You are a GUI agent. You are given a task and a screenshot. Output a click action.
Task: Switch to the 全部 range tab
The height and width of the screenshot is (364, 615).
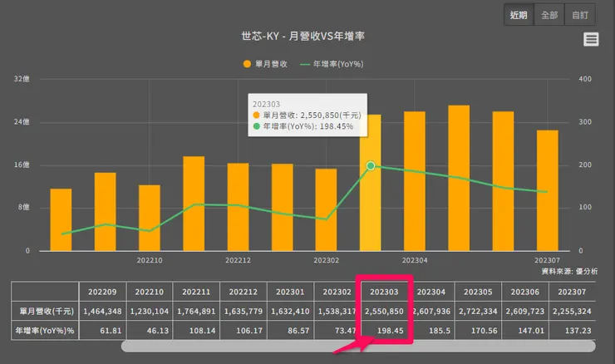tap(549, 15)
